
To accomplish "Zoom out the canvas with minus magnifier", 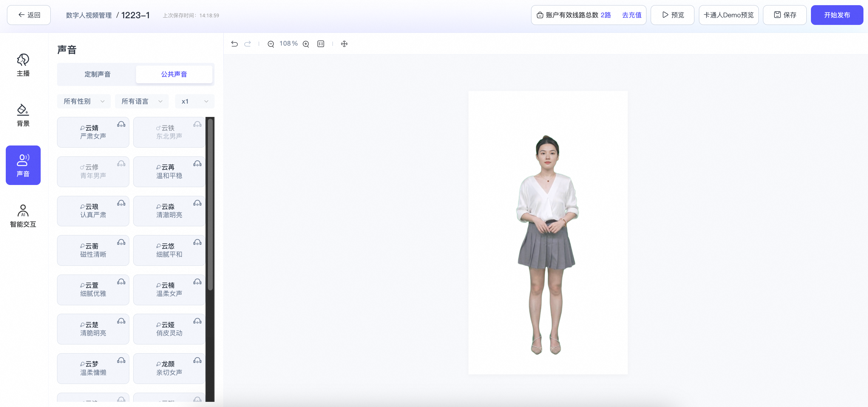I will 271,44.
